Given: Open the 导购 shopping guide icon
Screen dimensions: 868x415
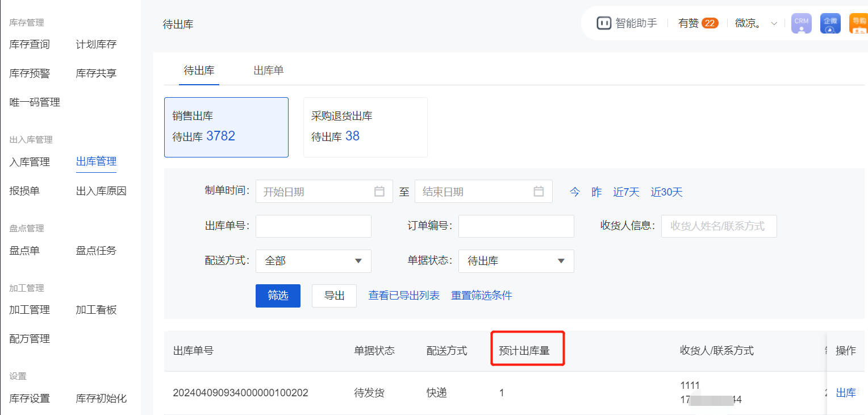Looking at the screenshot, I should [x=858, y=23].
